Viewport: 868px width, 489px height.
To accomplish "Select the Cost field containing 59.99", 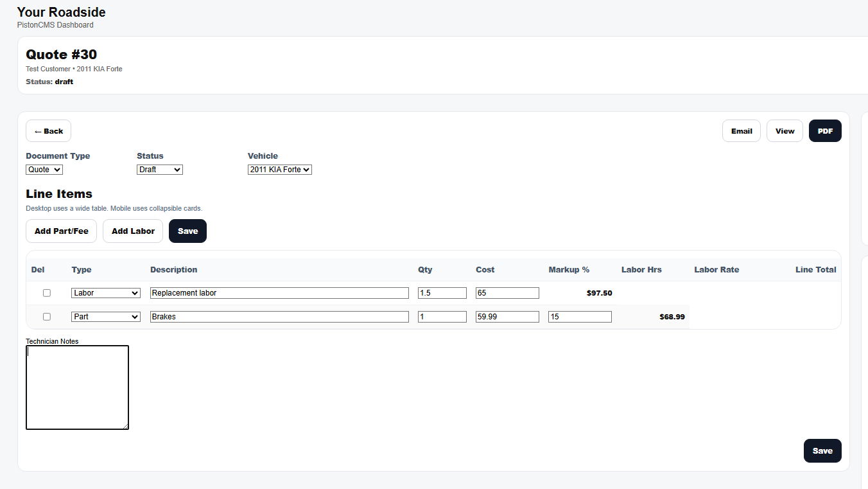I will point(507,316).
